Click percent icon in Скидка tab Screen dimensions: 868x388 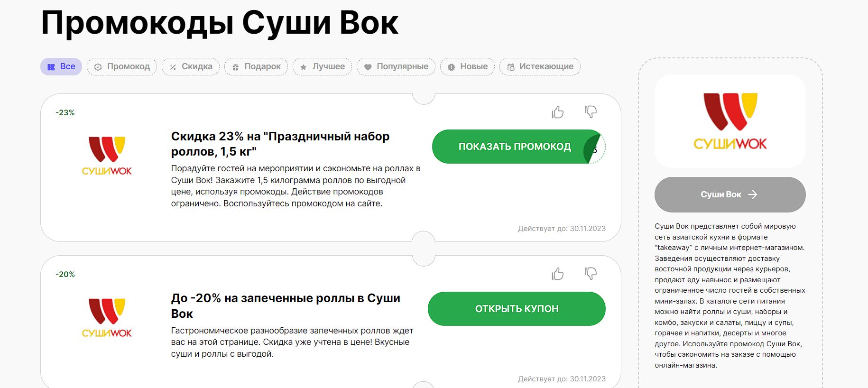tap(173, 67)
